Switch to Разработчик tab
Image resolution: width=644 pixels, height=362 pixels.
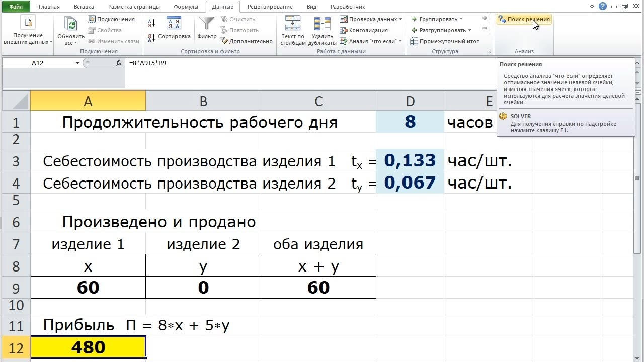pyautogui.click(x=348, y=7)
